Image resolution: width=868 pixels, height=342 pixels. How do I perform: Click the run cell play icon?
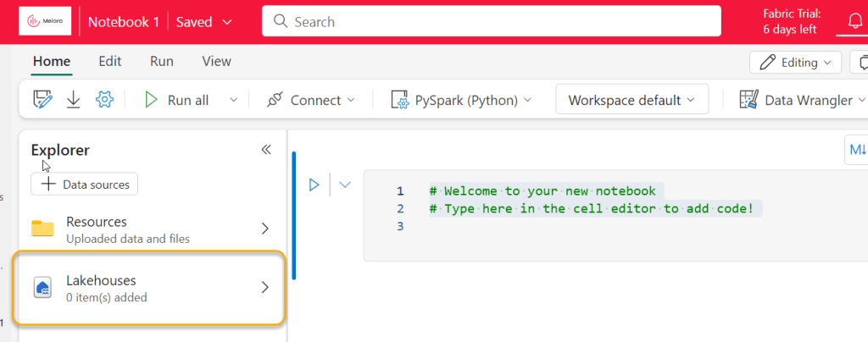(x=314, y=185)
